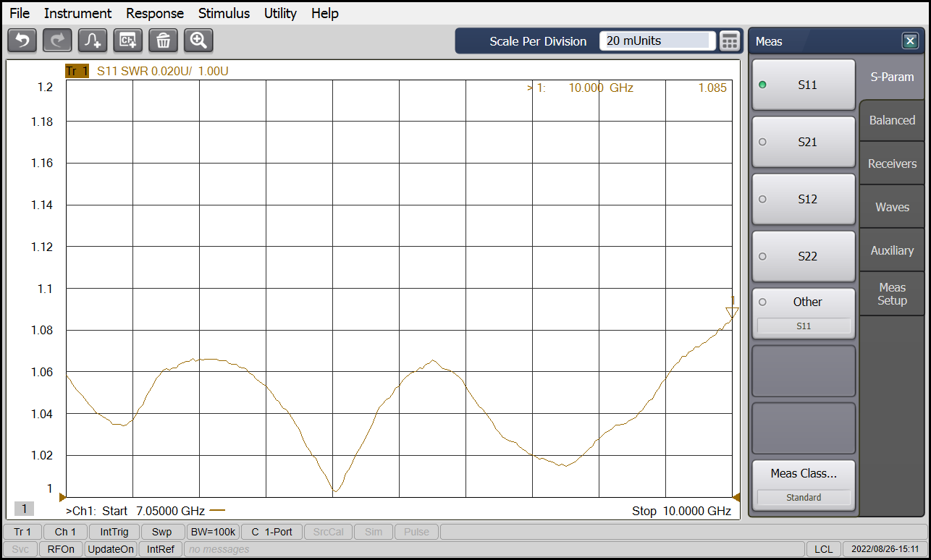The height and width of the screenshot is (560, 931).
Task: Click the BW=100k status button
Action: coord(213,532)
